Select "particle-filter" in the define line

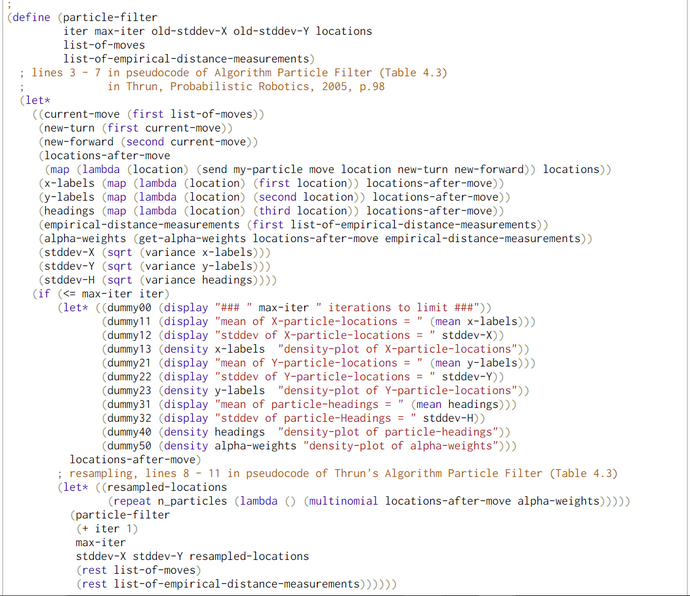(110, 18)
